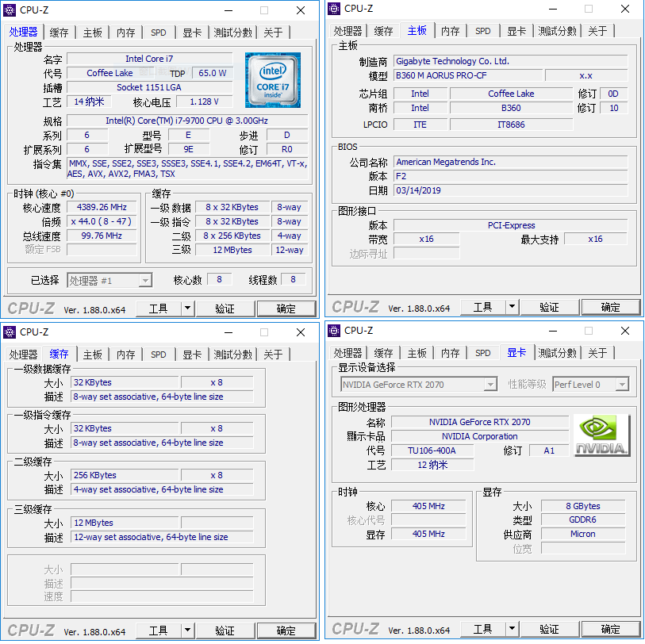Screen dimensions: 645x644
Task: Open the Perf Level 0 dropdown
Action: 590,385
